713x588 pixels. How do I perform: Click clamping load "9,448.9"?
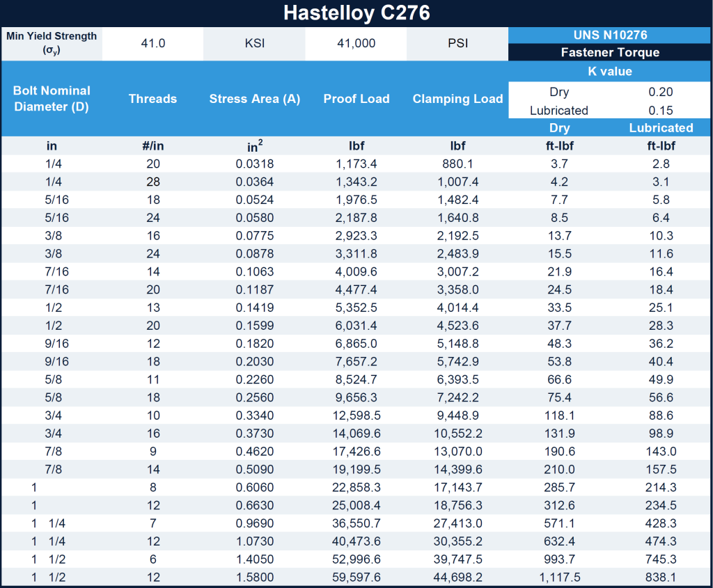click(x=458, y=415)
